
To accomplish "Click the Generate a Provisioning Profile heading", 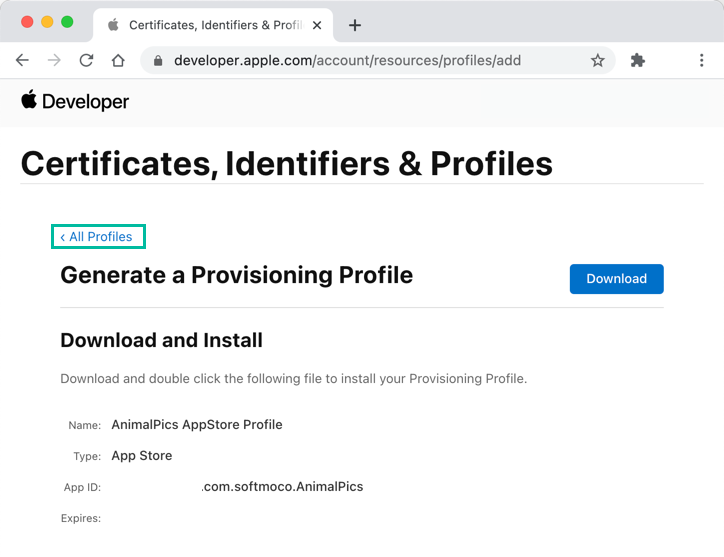I will [236, 275].
